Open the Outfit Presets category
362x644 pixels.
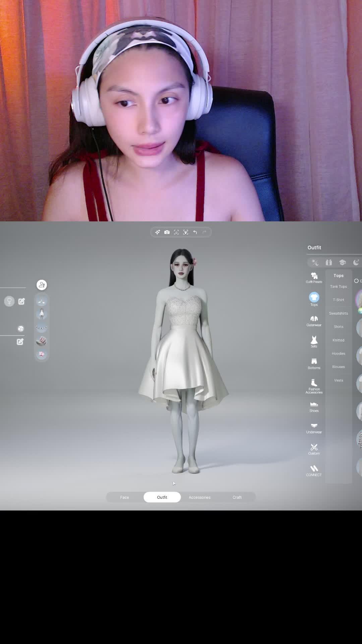click(x=314, y=278)
